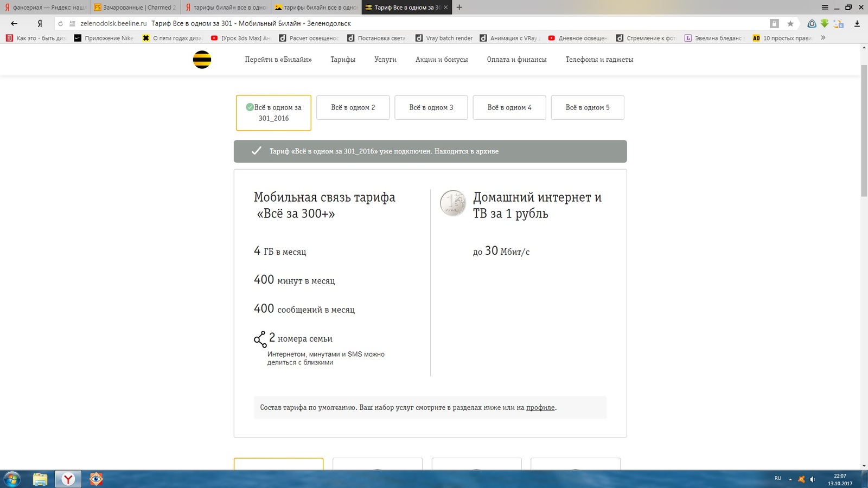
Task: Click the speaker volume tray icon
Action: coord(812,479)
